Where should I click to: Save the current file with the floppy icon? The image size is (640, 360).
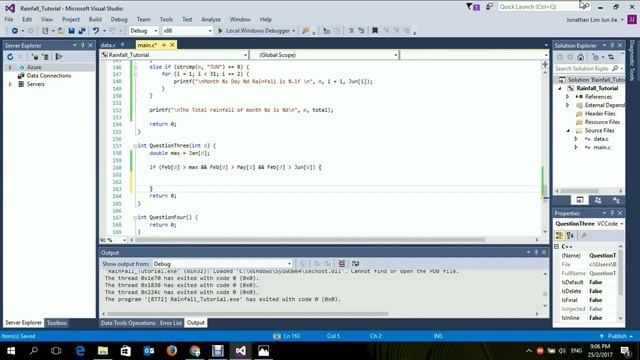[x=71, y=31]
